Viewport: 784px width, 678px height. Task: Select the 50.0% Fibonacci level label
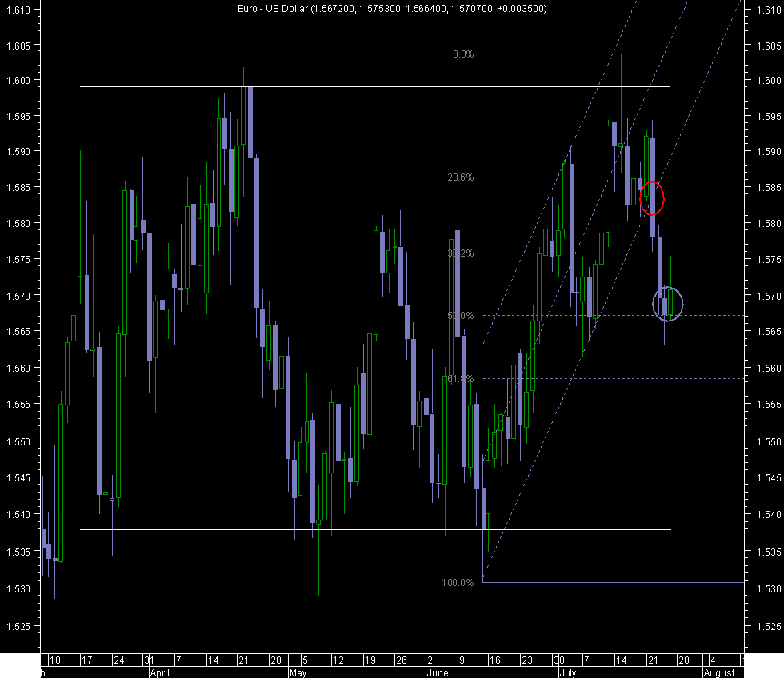point(460,316)
